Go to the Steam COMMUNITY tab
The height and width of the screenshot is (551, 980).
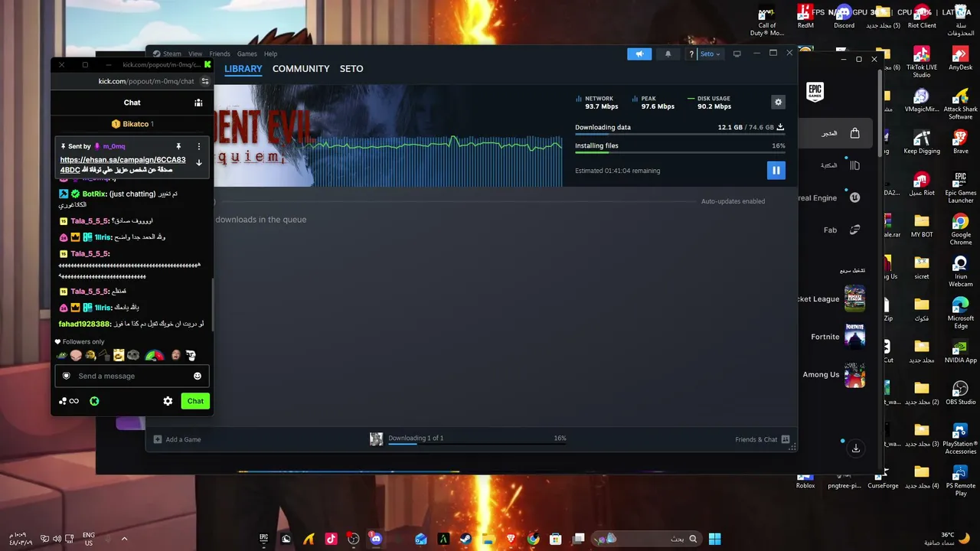[x=301, y=69]
